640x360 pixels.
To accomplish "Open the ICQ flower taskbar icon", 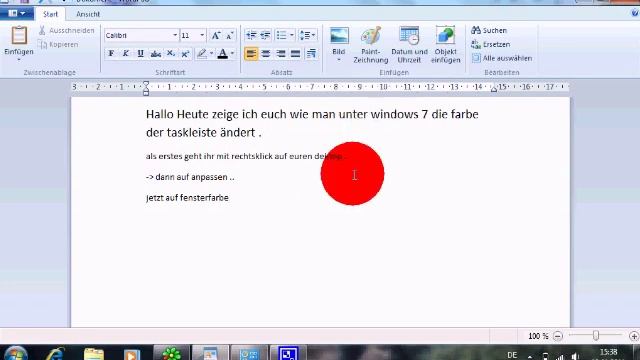I will 171,353.
